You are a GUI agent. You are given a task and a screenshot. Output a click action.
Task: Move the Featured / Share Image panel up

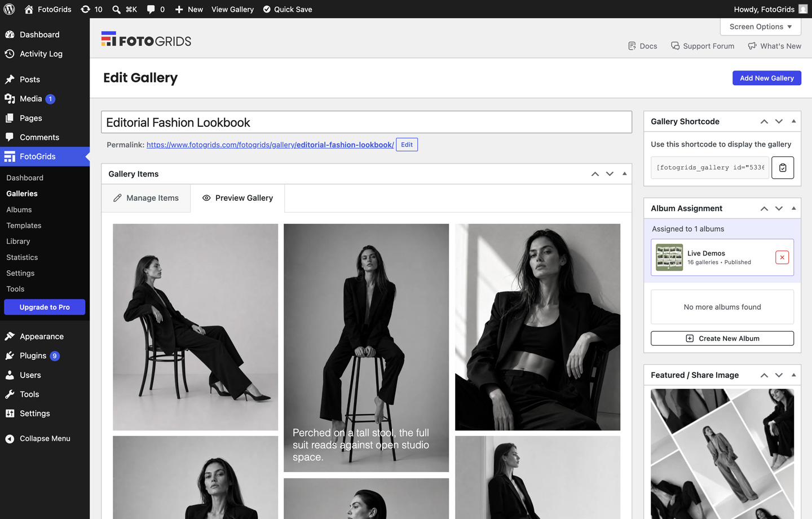tap(764, 375)
